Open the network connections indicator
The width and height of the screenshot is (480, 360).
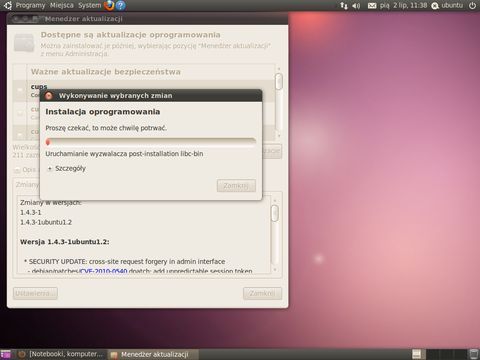344,5
